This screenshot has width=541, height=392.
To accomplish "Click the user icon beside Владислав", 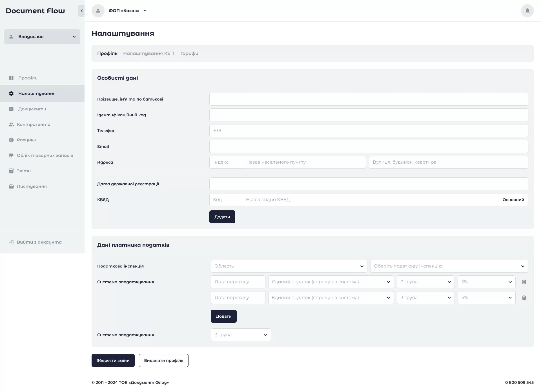I will (x=11, y=37).
